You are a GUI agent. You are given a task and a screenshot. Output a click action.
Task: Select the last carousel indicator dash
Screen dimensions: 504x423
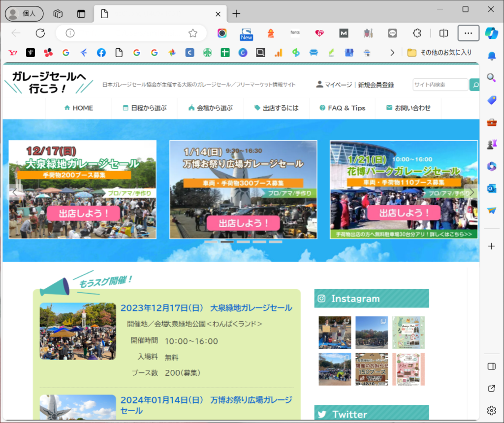(276, 242)
